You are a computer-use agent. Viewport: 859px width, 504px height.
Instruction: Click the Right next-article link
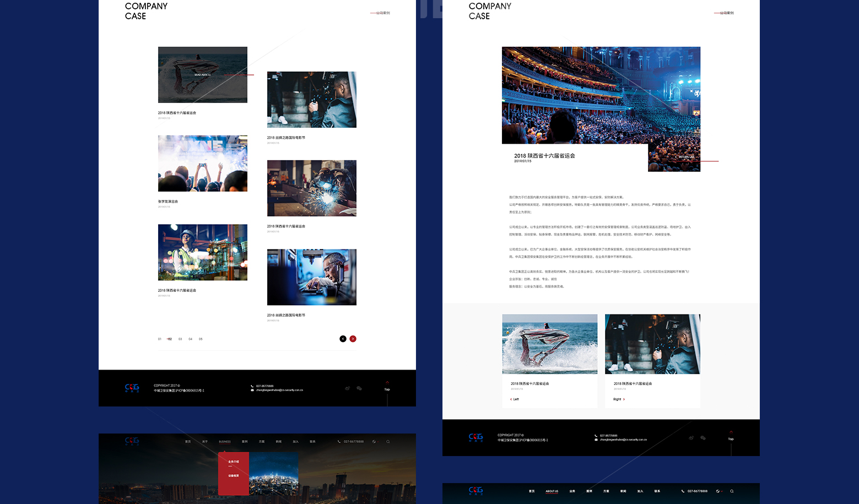pyautogui.click(x=619, y=399)
